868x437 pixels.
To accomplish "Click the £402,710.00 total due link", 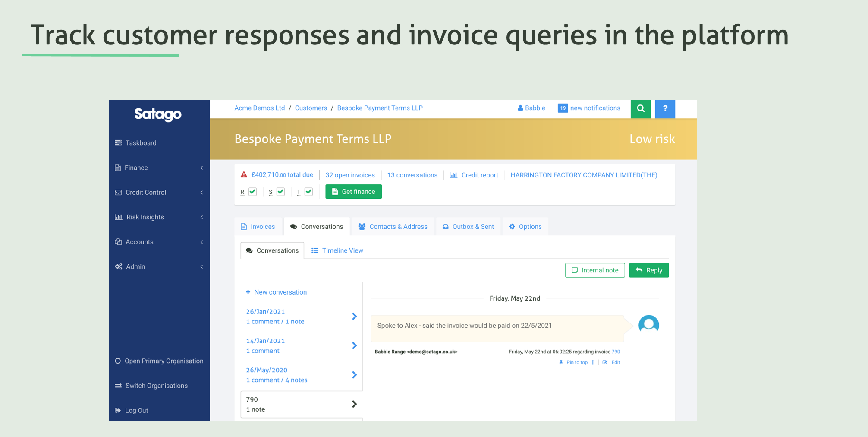I will coord(282,175).
